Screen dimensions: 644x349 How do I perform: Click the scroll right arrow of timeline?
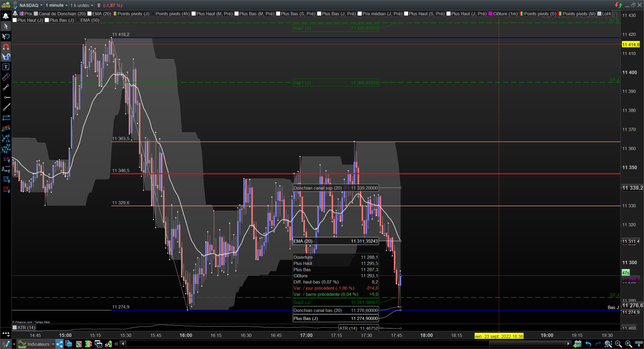568,344
